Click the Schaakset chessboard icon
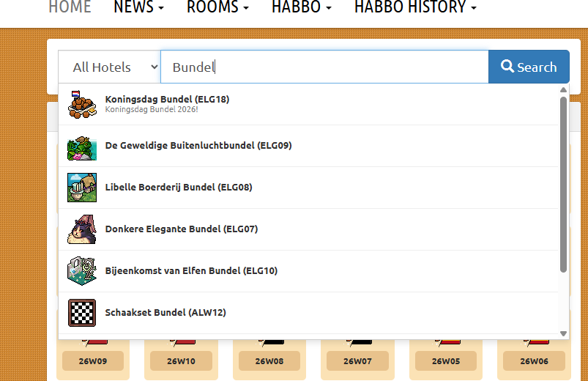The height and width of the screenshot is (381, 588). coord(82,313)
